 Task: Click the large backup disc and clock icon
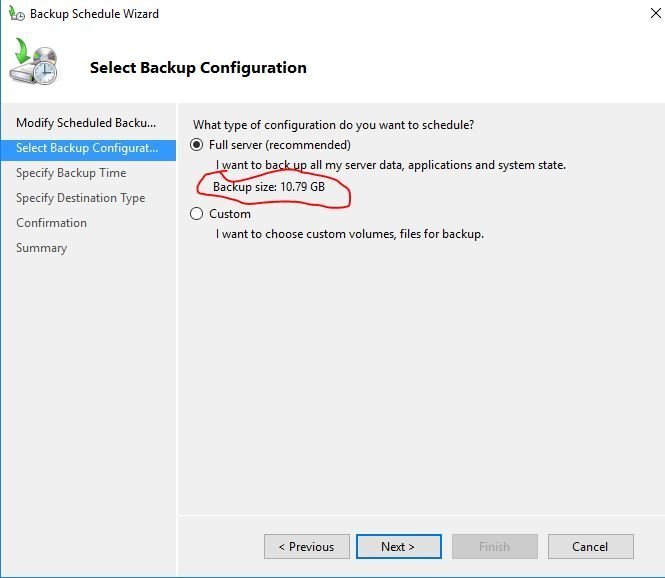point(34,62)
